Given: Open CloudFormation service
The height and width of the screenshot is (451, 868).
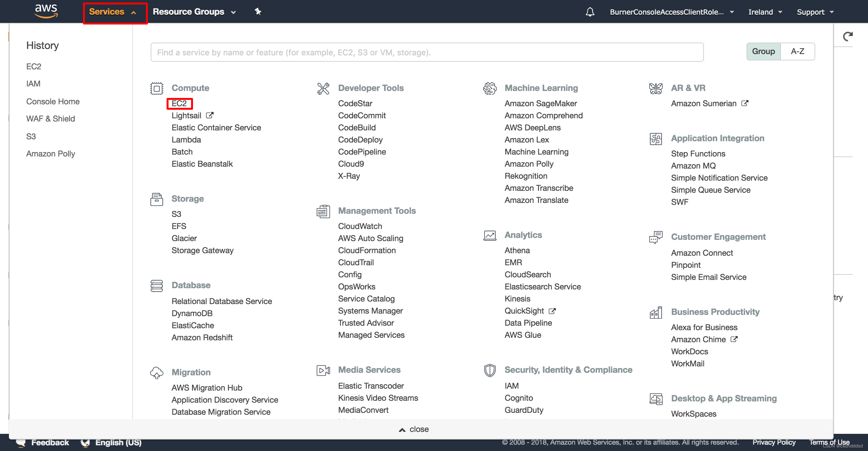Looking at the screenshot, I should [367, 250].
